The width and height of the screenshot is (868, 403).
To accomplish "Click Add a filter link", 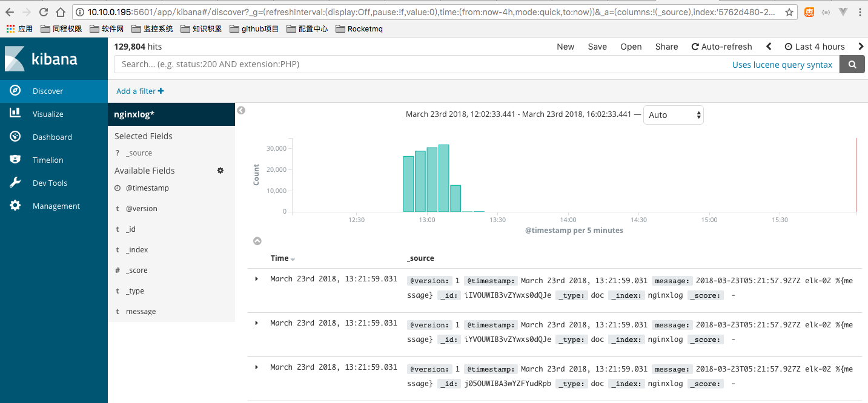I will coord(140,91).
